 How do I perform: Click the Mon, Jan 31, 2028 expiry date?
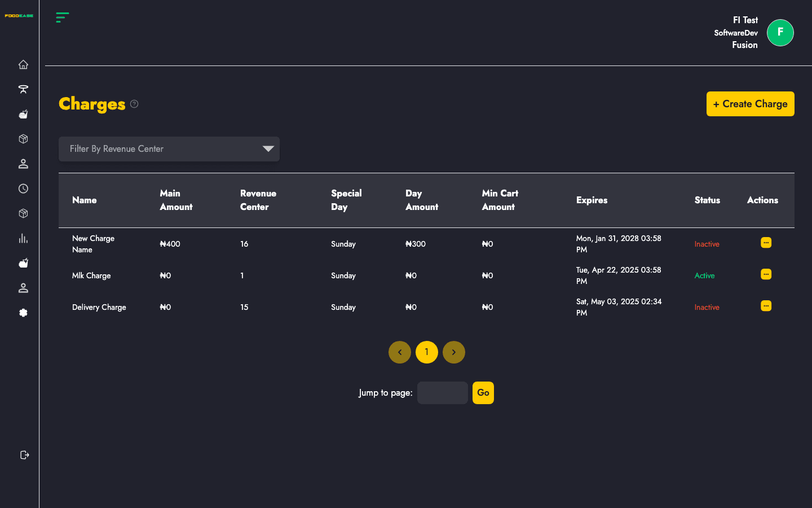619,244
